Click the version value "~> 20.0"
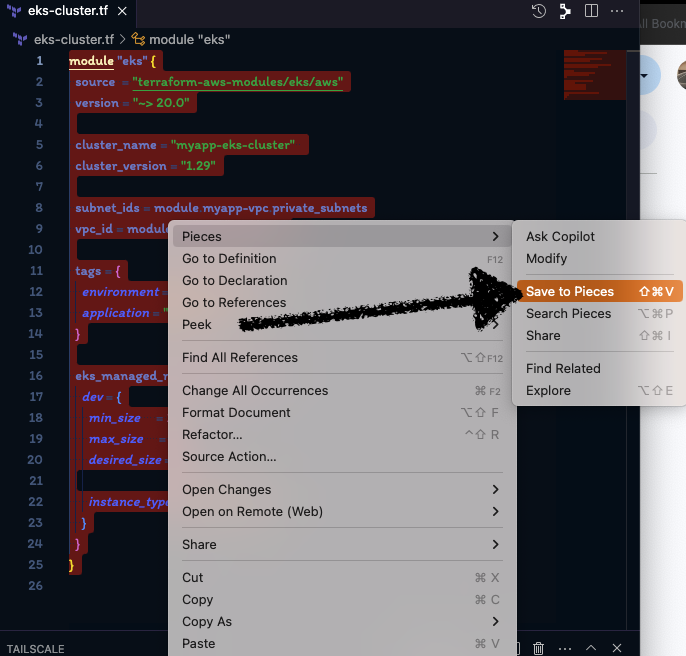 pos(161,103)
